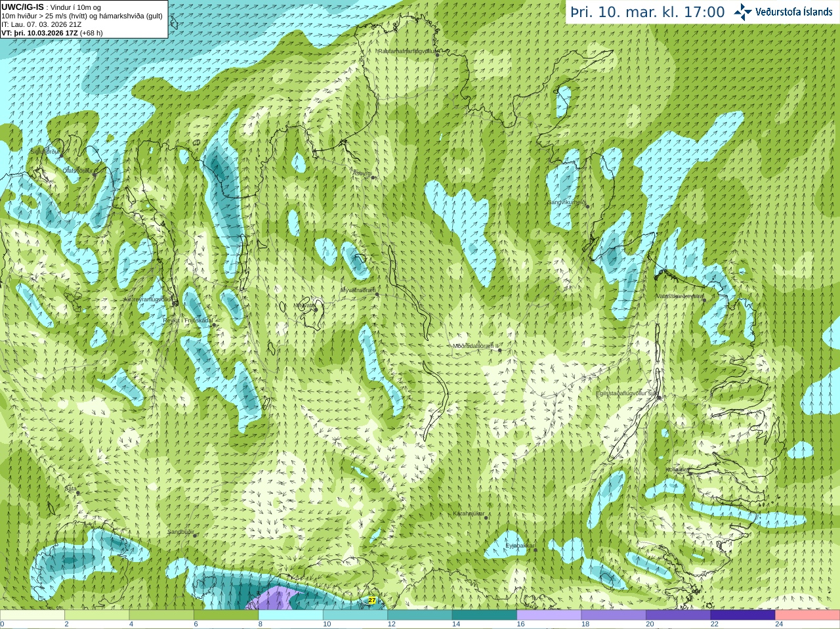
Task: Click the 22–24 m/s legend swatch
Action: 743,615
